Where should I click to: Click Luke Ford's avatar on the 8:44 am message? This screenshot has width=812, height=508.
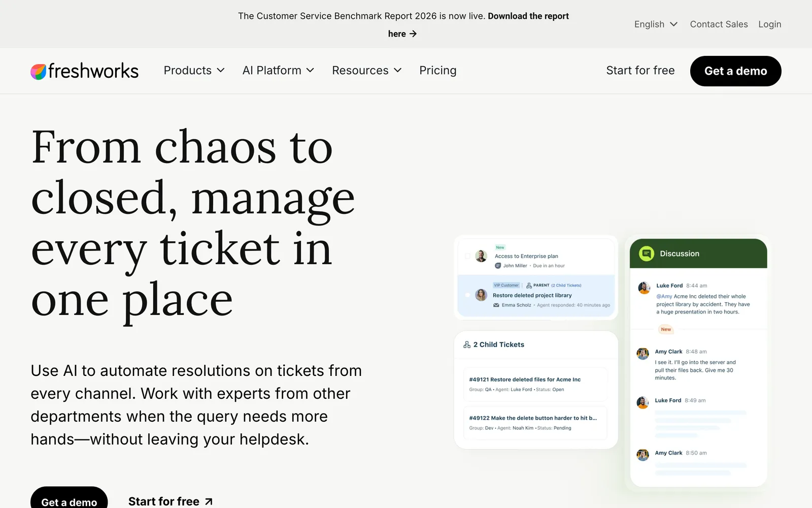tap(644, 288)
